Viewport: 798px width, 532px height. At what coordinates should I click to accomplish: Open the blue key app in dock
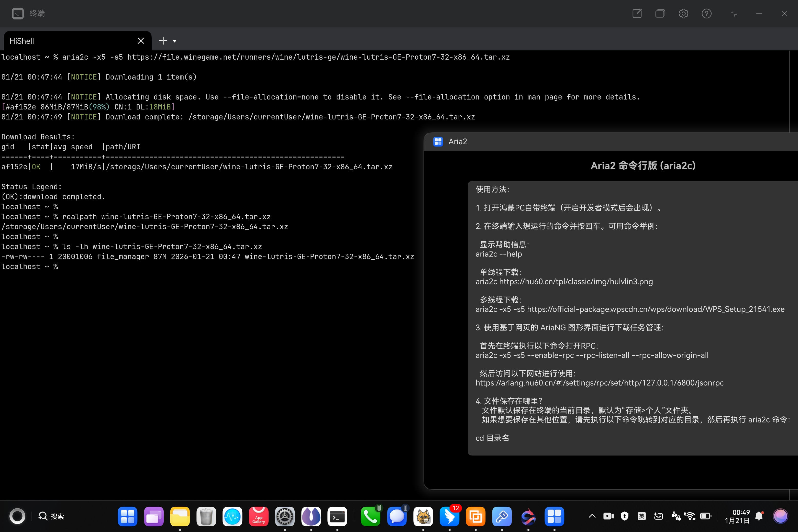point(502,516)
